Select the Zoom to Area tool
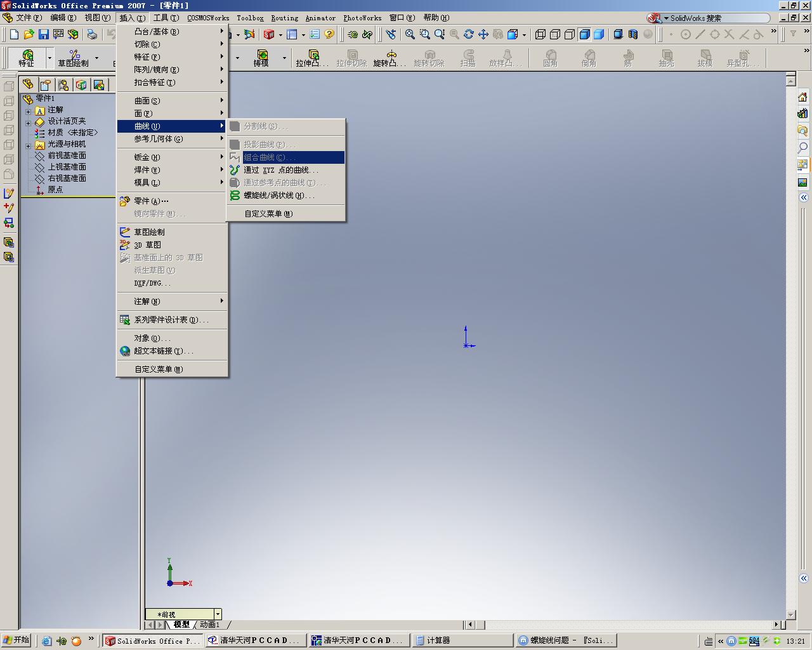 [x=424, y=34]
